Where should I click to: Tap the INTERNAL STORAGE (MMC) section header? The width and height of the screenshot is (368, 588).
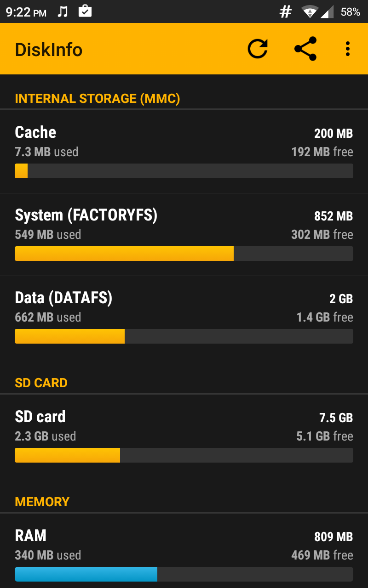(x=98, y=99)
